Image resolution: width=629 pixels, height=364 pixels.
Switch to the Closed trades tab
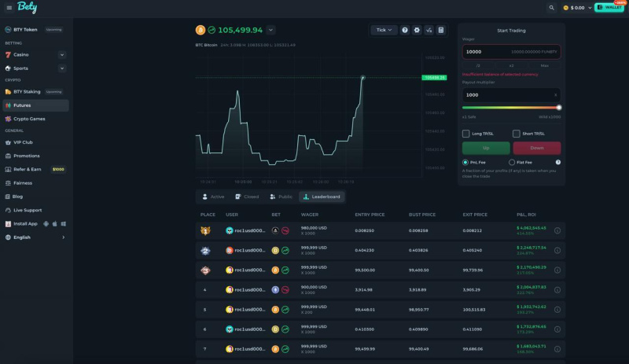[247, 197]
